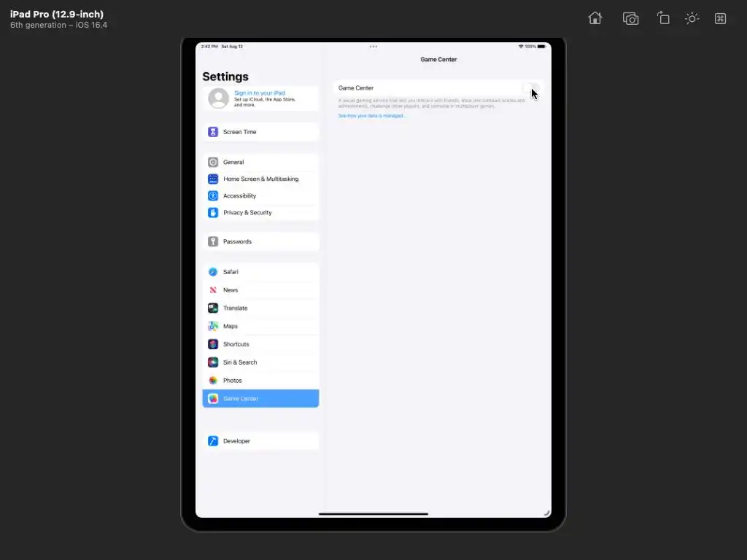Click the Siri & Search icon
Viewport: 747px width, 560px height.
pyautogui.click(x=213, y=362)
